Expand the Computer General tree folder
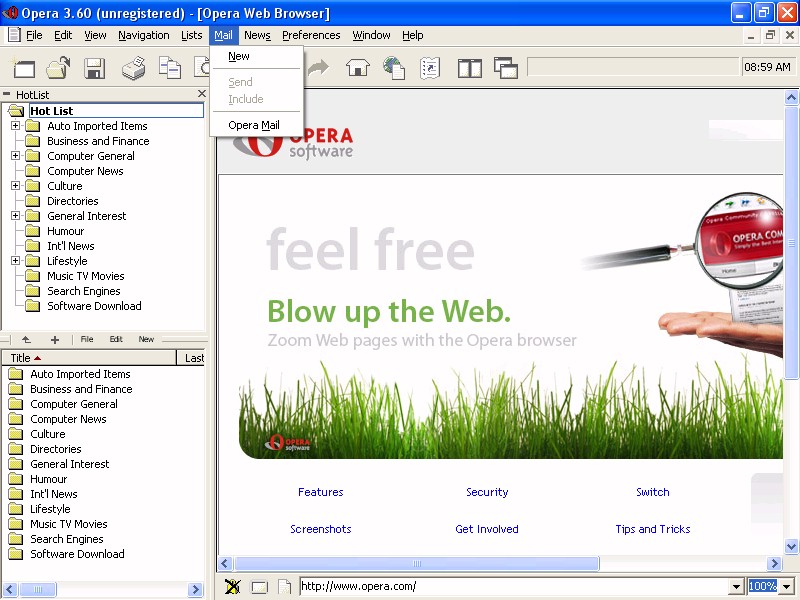This screenshot has height=600, width=800. [16, 156]
